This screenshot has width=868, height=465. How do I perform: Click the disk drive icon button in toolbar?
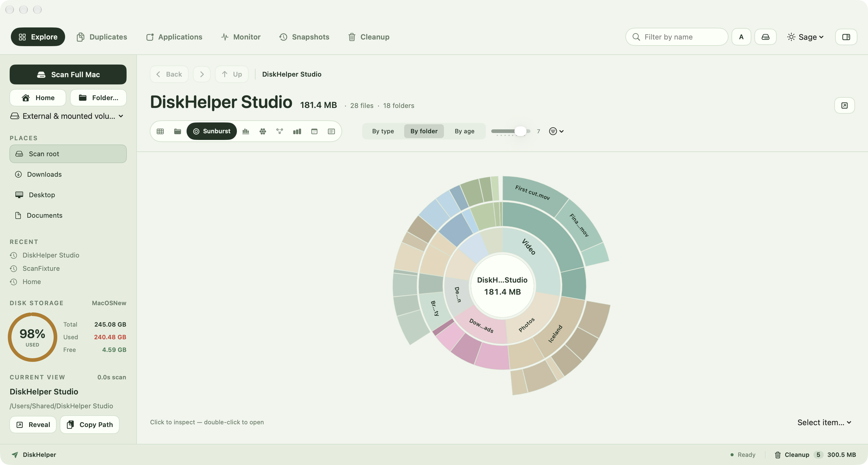765,37
